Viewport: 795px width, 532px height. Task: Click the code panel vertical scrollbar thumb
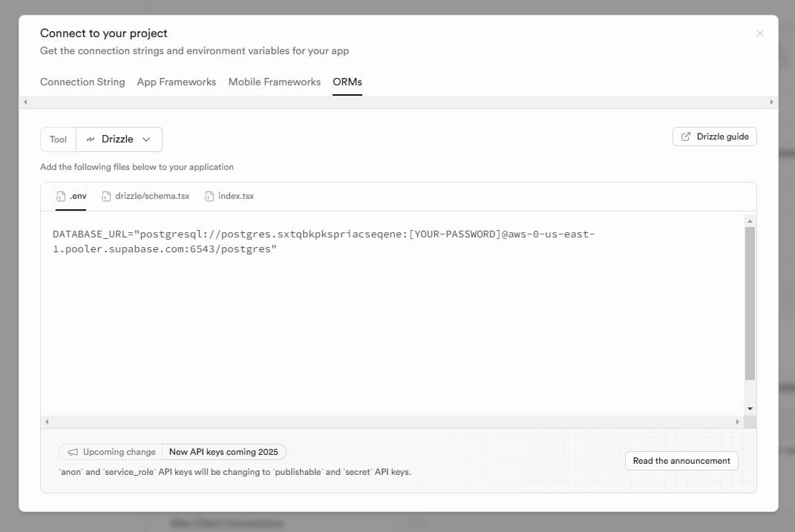click(750, 303)
